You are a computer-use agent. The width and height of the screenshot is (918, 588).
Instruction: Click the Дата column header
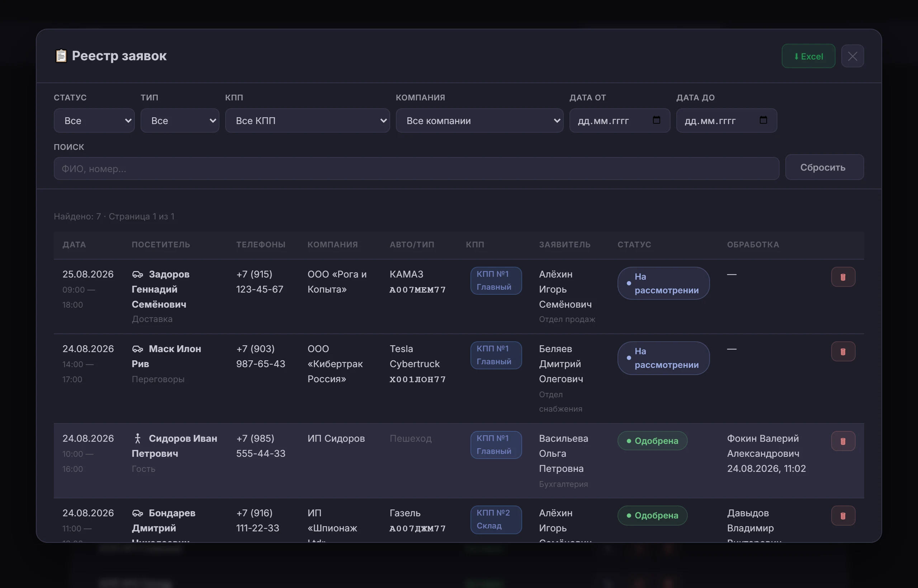[74, 245]
